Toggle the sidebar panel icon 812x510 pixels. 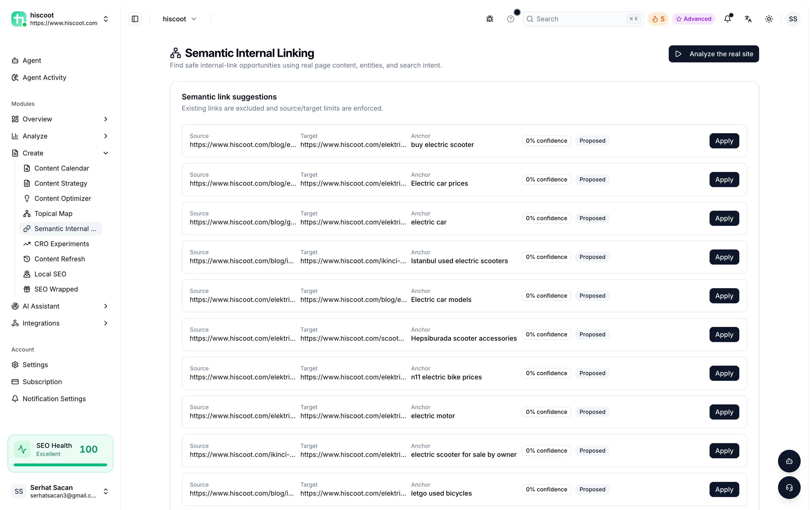tap(135, 19)
